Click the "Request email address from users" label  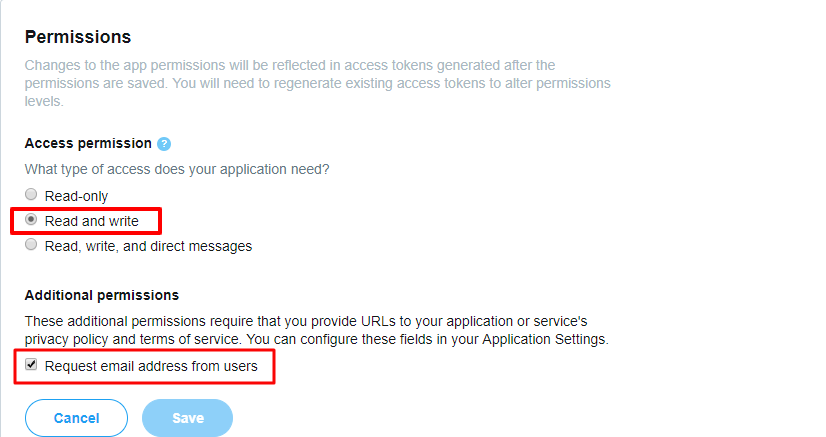[151, 367]
